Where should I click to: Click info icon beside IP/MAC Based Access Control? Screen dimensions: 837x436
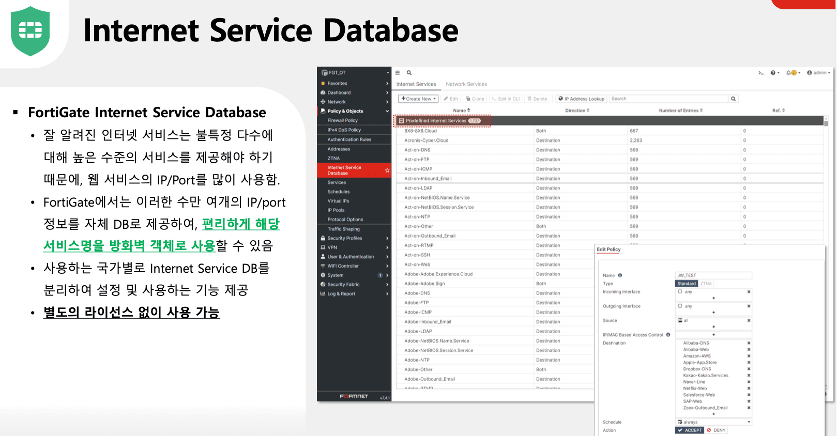click(x=668, y=335)
